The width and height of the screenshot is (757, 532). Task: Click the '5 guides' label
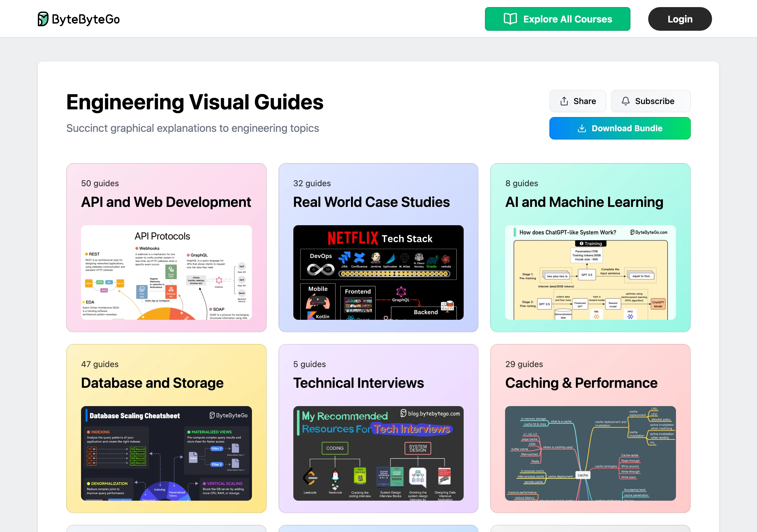[309, 364]
